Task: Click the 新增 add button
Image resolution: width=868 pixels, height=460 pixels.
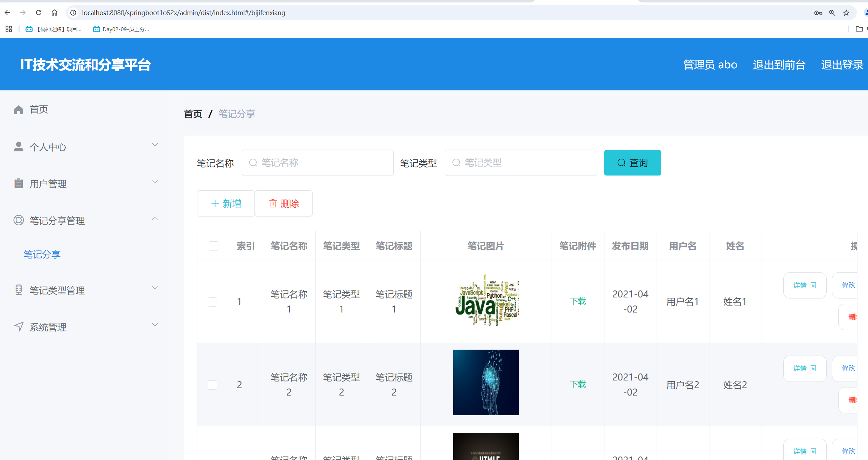Action: point(226,204)
